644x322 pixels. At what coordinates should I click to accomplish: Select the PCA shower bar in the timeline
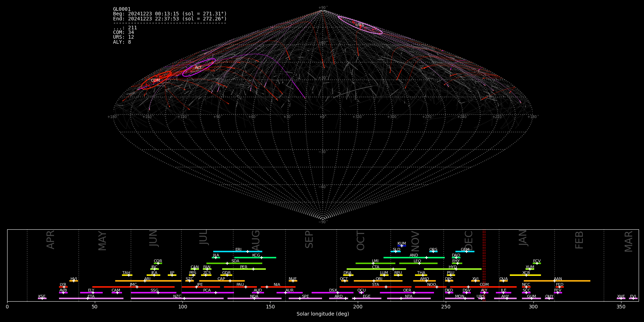[x=208, y=293]
